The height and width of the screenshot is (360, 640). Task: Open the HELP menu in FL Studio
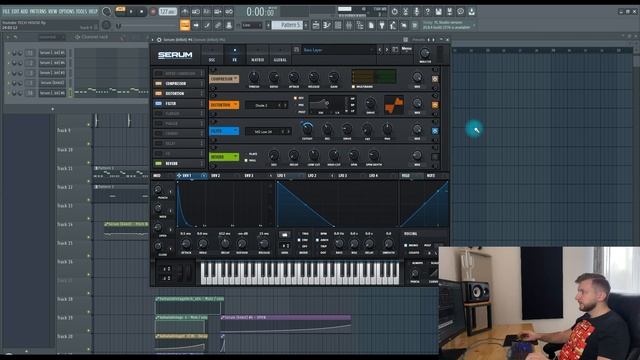[x=93, y=11]
